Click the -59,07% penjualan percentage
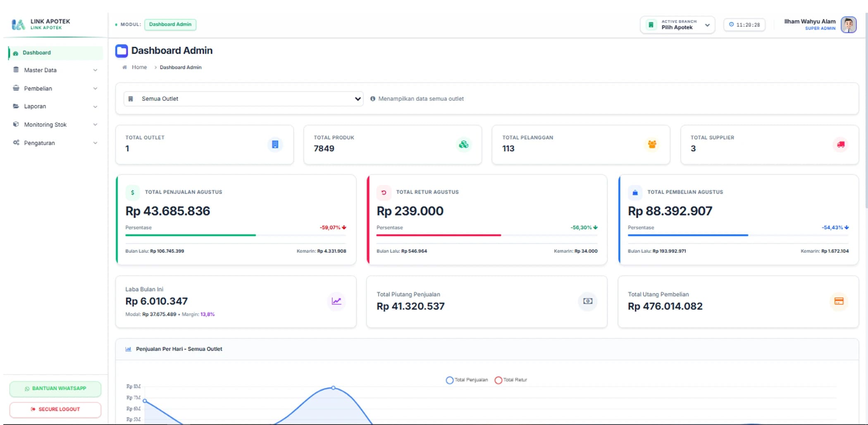This screenshot has height=425, width=868. [333, 228]
